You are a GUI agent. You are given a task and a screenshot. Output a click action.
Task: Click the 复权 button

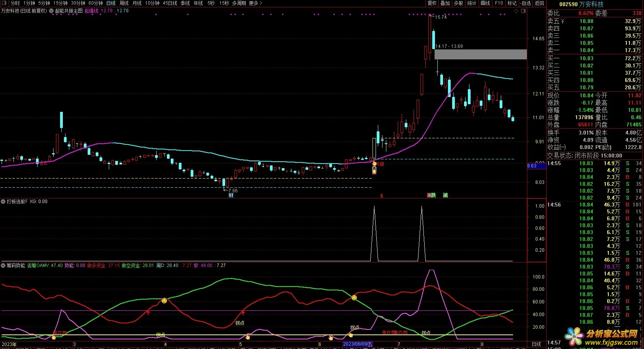coord(432,3)
